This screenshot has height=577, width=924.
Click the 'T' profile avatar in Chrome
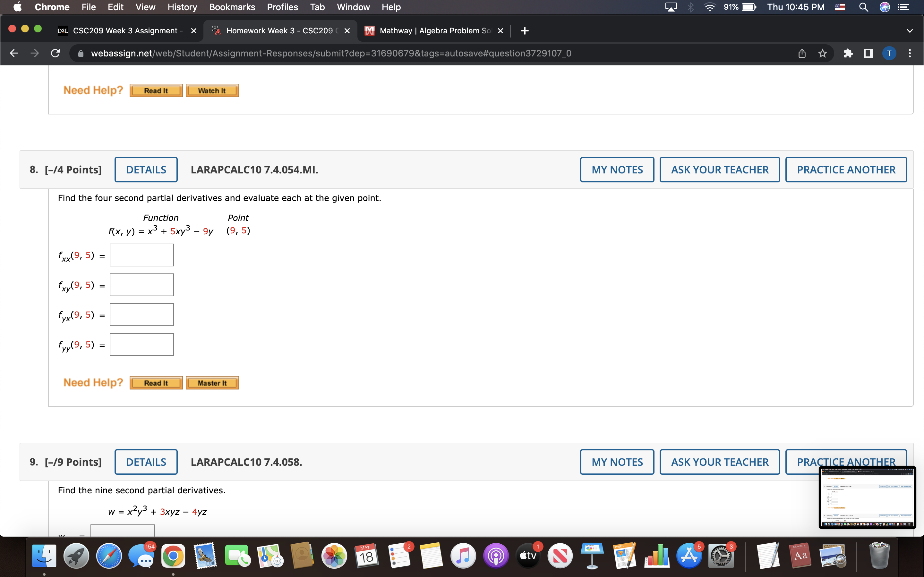click(x=890, y=53)
